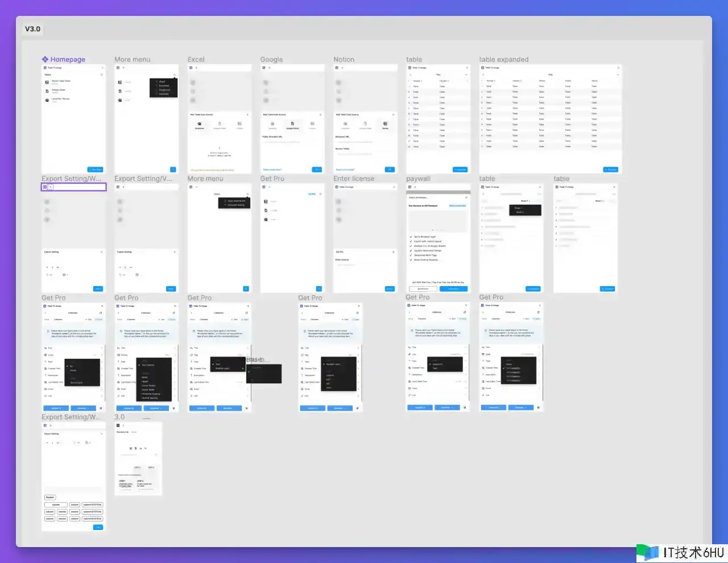Choose About in the More menu popup
Image resolution: width=728 pixels, height=563 pixels.
tap(162, 81)
